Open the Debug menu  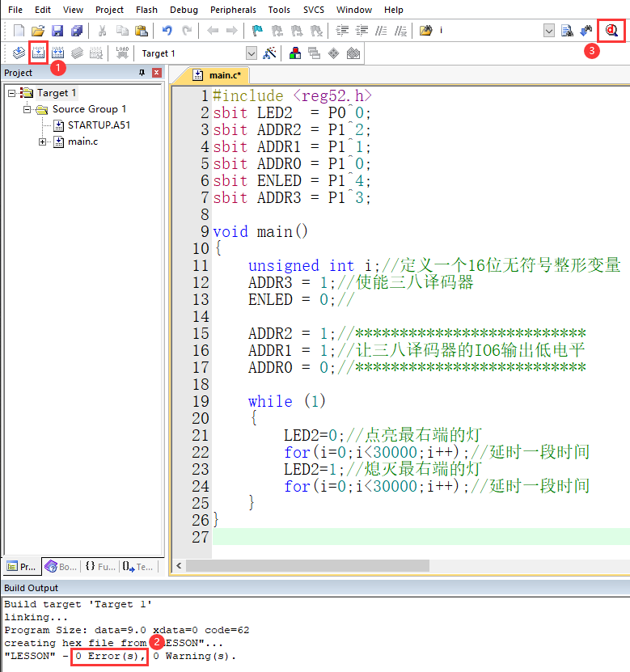184,10
